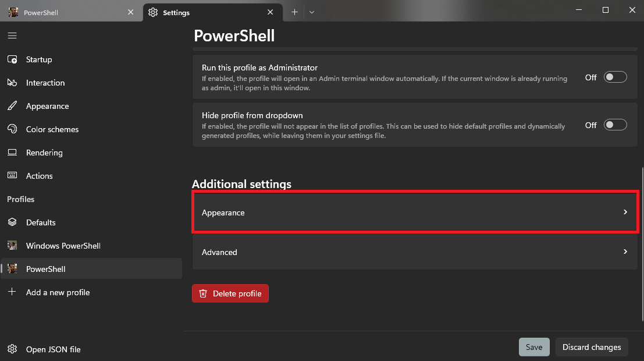Image resolution: width=644 pixels, height=361 pixels.
Task: Click the red Delete profile button
Action: click(230, 293)
